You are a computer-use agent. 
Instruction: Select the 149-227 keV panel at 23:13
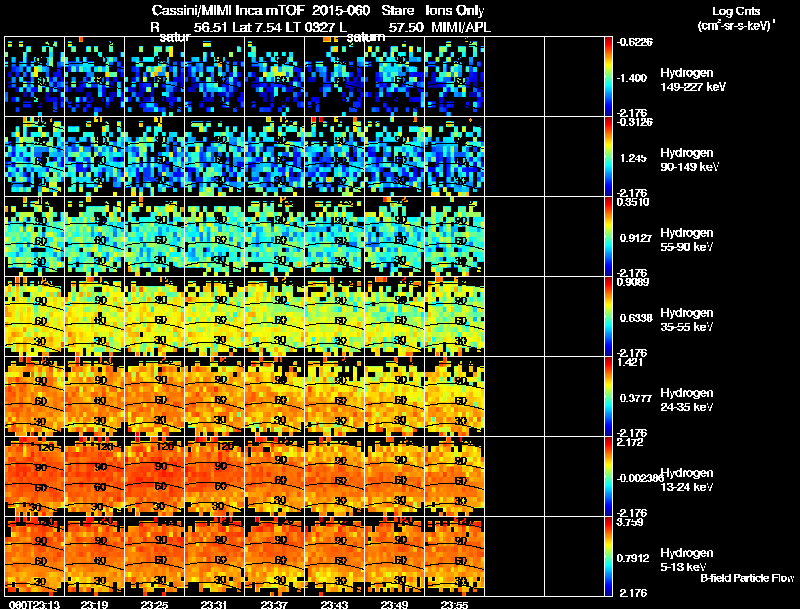pyautogui.click(x=35, y=77)
